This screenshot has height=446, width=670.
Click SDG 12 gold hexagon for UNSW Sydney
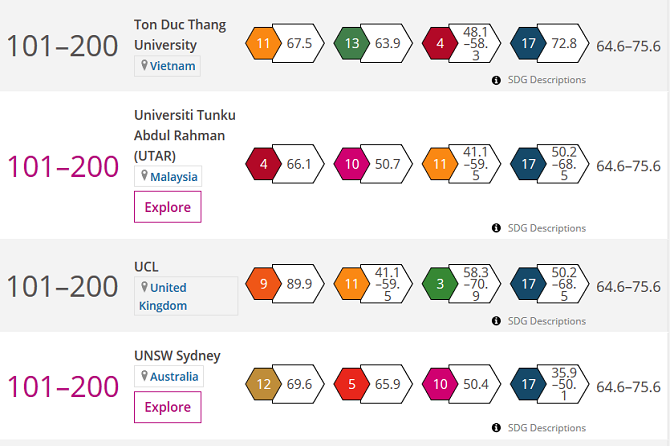coord(263,384)
